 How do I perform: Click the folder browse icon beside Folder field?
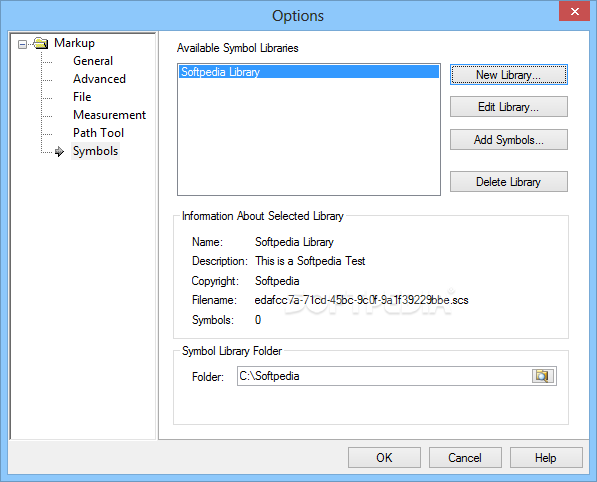pyautogui.click(x=543, y=376)
